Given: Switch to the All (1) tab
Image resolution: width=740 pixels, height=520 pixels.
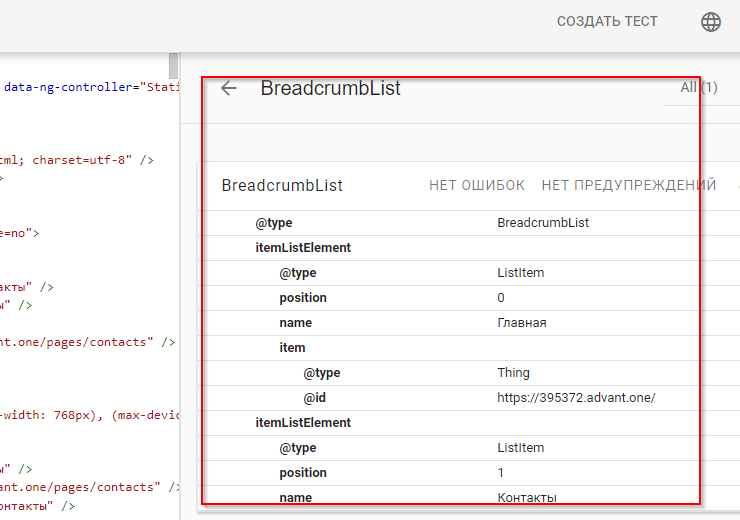Looking at the screenshot, I should click(x=699, y=88).
